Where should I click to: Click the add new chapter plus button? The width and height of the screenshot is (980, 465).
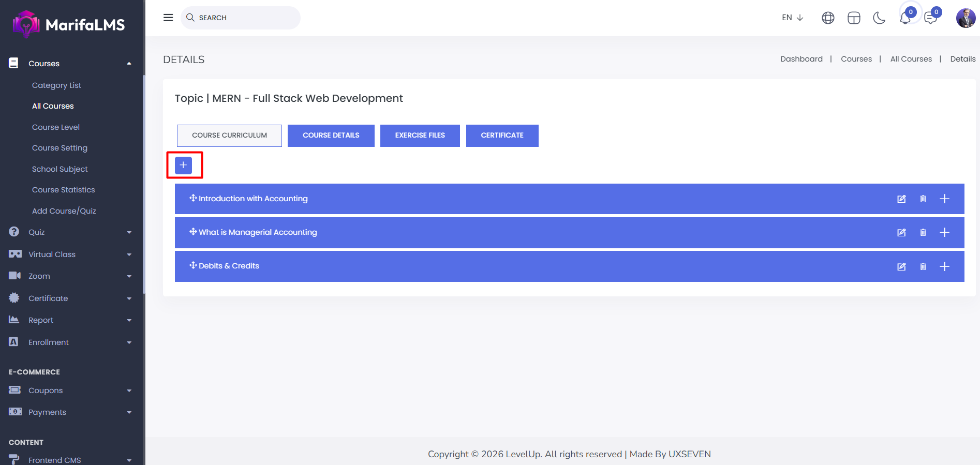(x=183, y=165)
